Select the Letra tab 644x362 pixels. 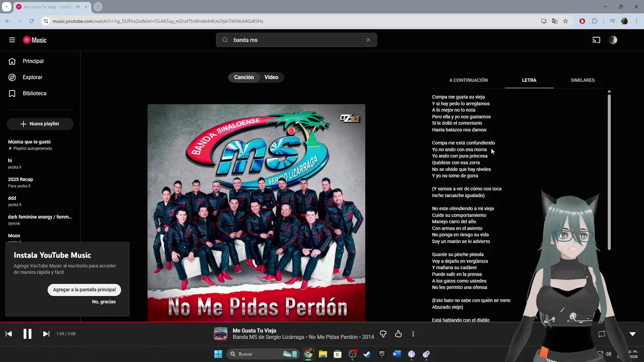(x=529, y=80)
